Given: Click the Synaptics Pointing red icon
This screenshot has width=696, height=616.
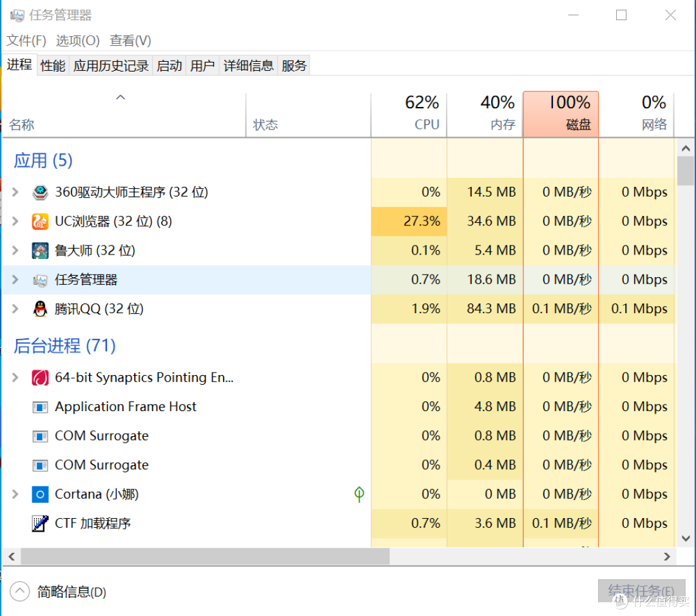Looking at the screenshot, I should click(x=40, y=378).
